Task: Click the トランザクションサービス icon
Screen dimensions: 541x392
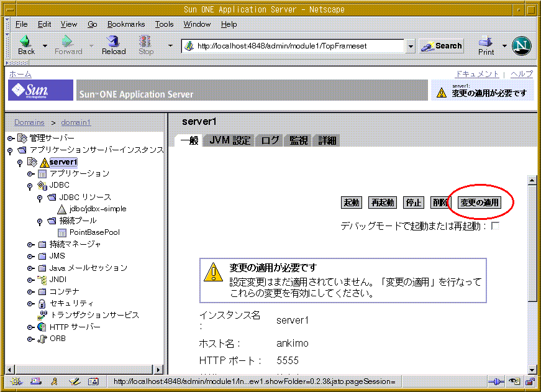Action: 42,315
